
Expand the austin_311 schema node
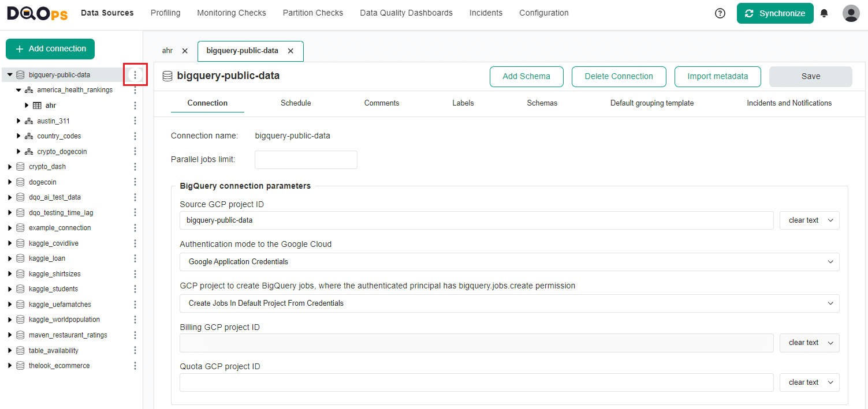coord(18,121)
